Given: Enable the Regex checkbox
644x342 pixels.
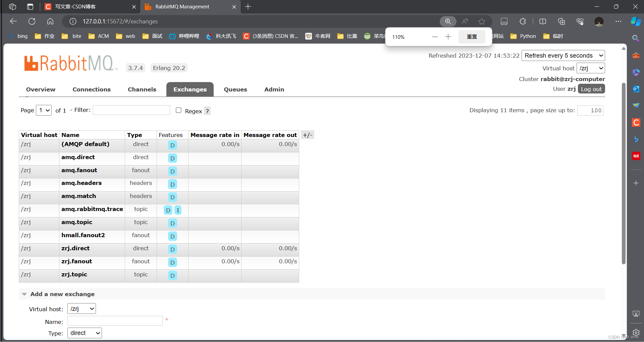Looking at the screenshot, I should 178,110.
